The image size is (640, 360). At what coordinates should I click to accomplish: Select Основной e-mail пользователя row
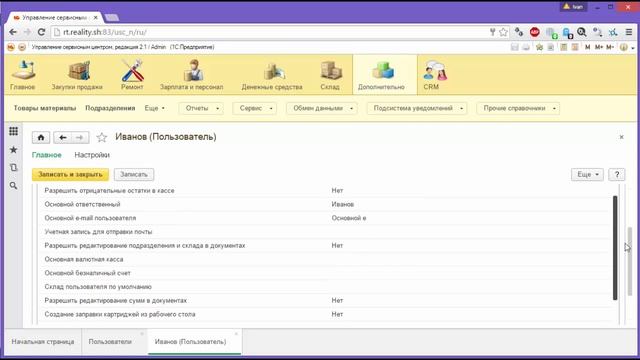pos(328,218)
